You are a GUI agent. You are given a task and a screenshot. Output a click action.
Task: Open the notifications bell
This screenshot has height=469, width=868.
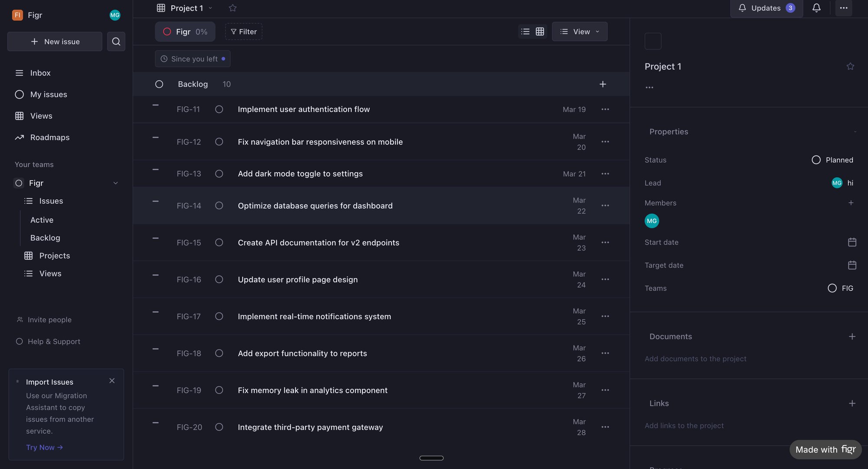816,8
